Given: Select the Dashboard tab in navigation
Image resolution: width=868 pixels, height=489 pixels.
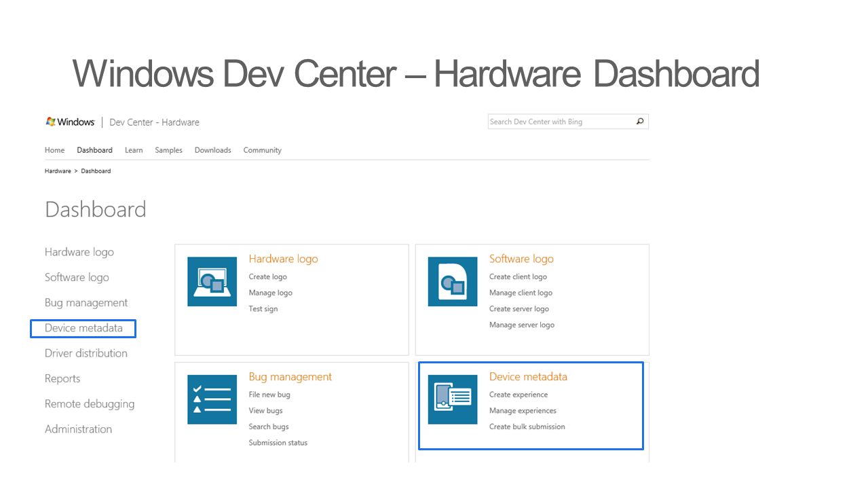Looking at the screenshot, I should click(95, 150).
